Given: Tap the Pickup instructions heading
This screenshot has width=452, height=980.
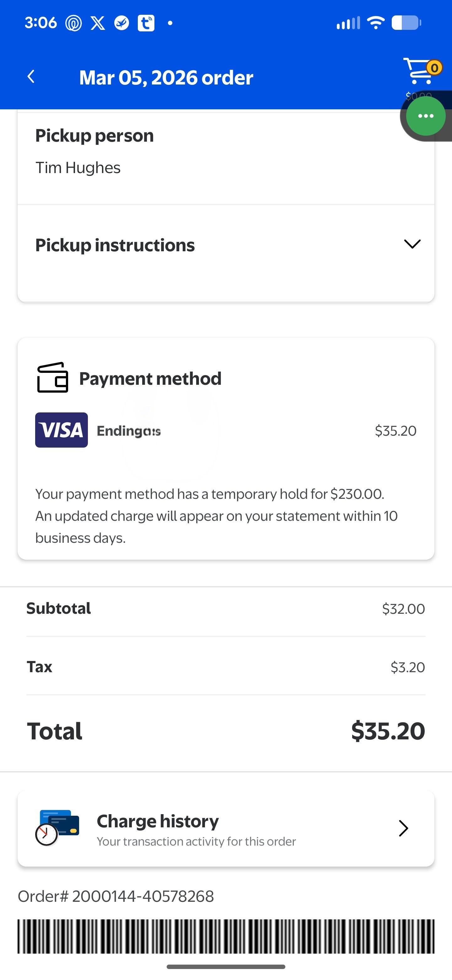Looking at the screenshot, I should pyautogui.click(x=115, y=245).
